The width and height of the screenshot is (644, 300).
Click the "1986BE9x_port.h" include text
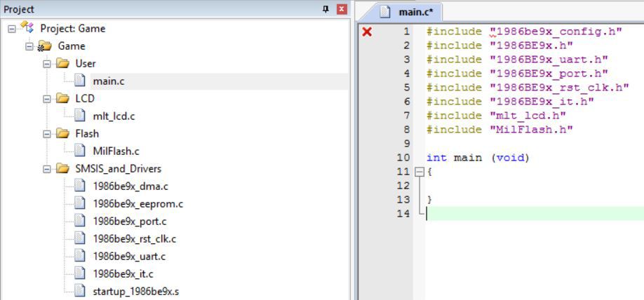pyautogui.click(x=549, y=74)
